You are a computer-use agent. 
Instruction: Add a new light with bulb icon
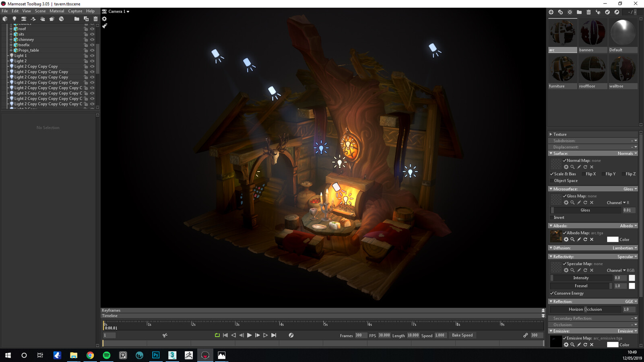pos(14,19)
